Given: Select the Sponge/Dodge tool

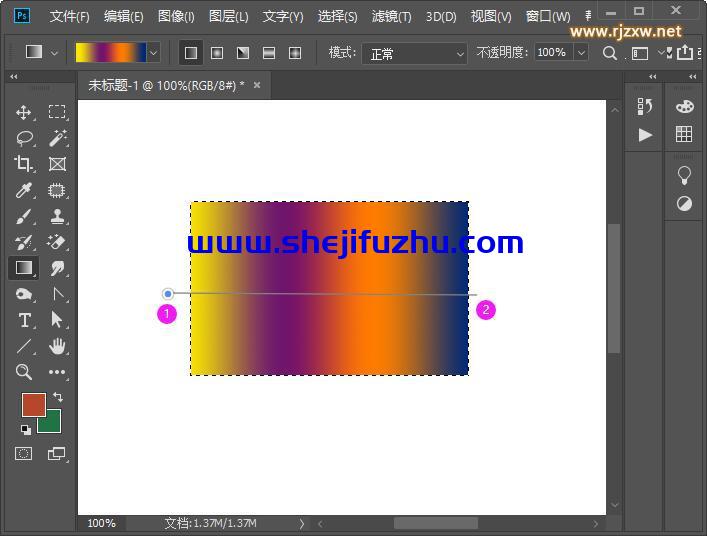Looking at the screenshot, I should [23, 294].
